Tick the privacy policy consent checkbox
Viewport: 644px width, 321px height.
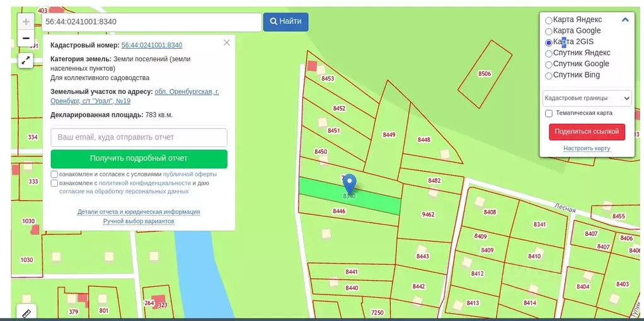[x=55, y=184]
